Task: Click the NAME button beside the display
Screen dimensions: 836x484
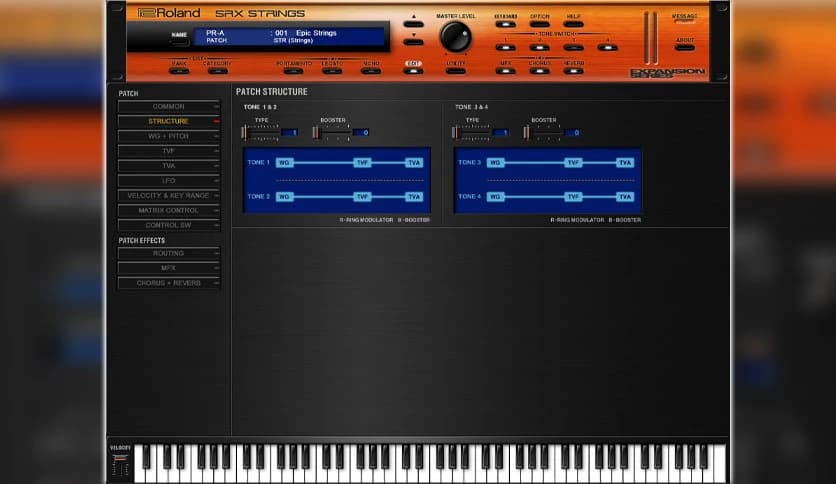Action: pos(179,43)
